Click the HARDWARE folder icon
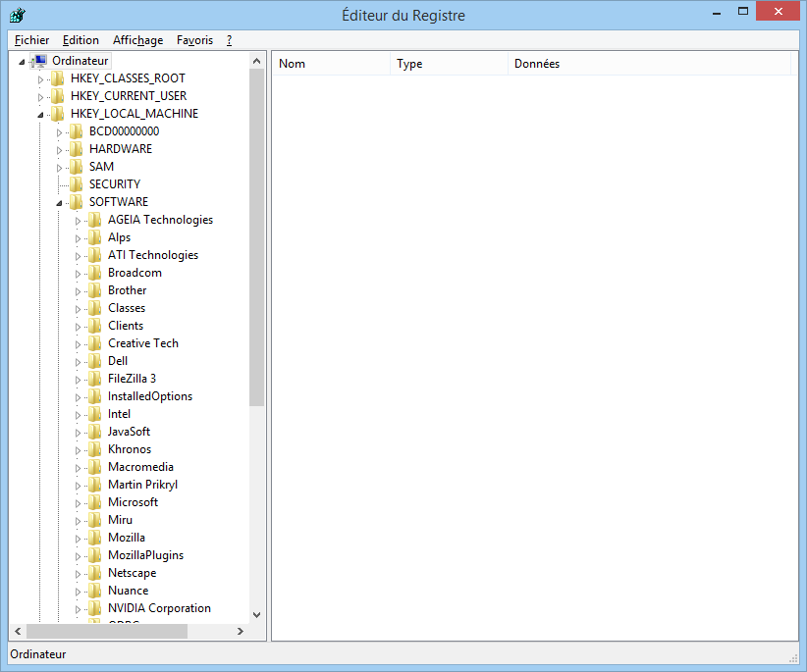This screenshot has width=807, height=672. tap(77, 149)
